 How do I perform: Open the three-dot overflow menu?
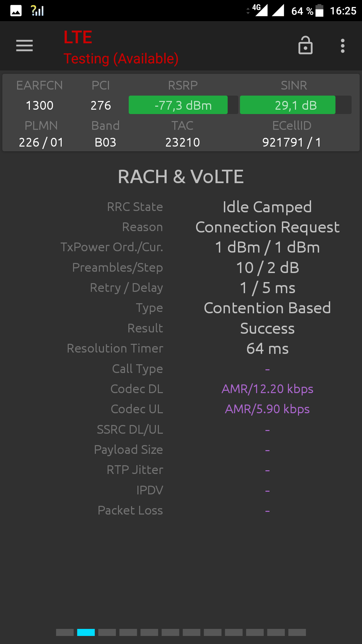343,46
